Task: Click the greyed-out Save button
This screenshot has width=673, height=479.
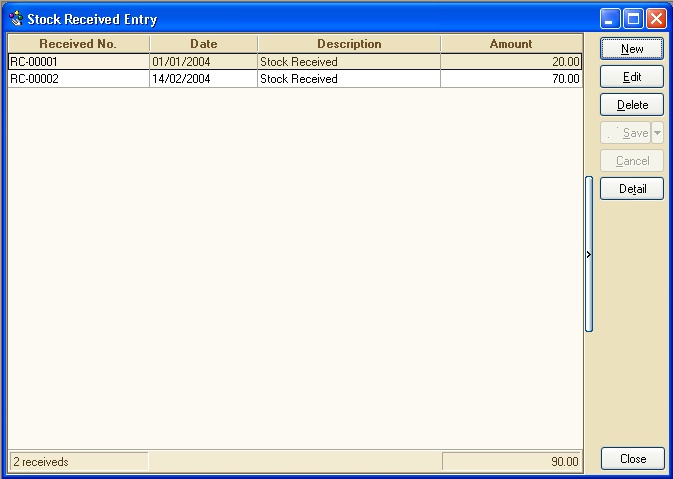Action: (x=625, y=133)
